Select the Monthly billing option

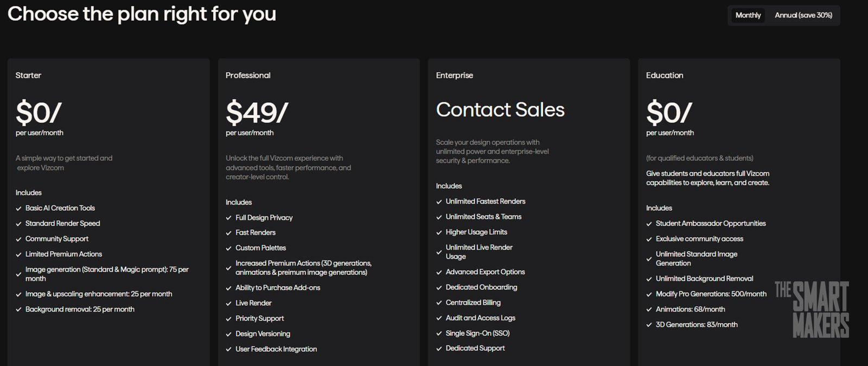coord(748,15)
